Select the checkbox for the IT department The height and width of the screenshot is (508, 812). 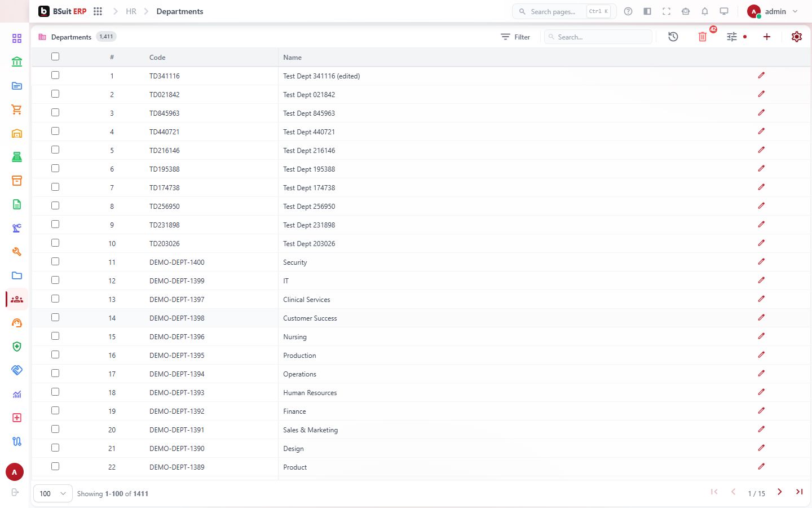coord(55,280)
